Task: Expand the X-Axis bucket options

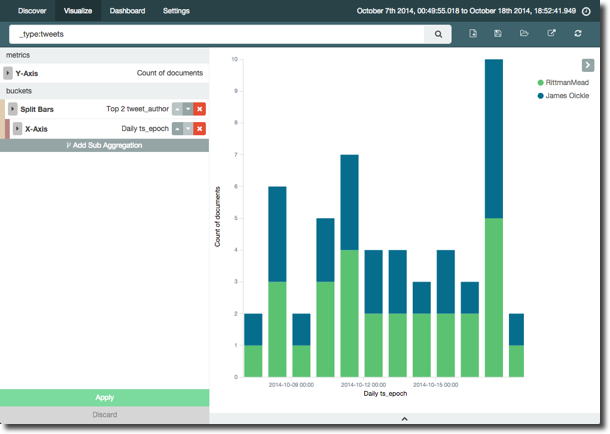Action: tap(18, 129)
